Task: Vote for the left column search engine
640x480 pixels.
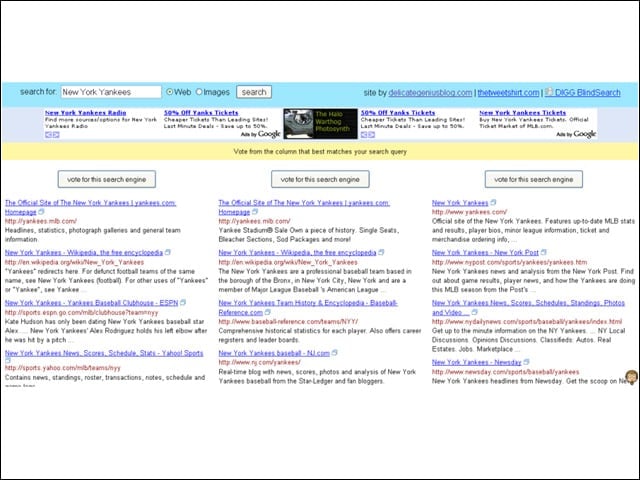Action: coord(107,179)
